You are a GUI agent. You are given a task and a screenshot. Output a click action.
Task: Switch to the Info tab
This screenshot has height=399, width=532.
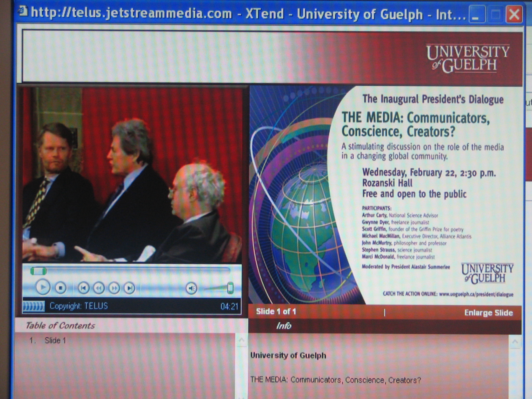284,326
